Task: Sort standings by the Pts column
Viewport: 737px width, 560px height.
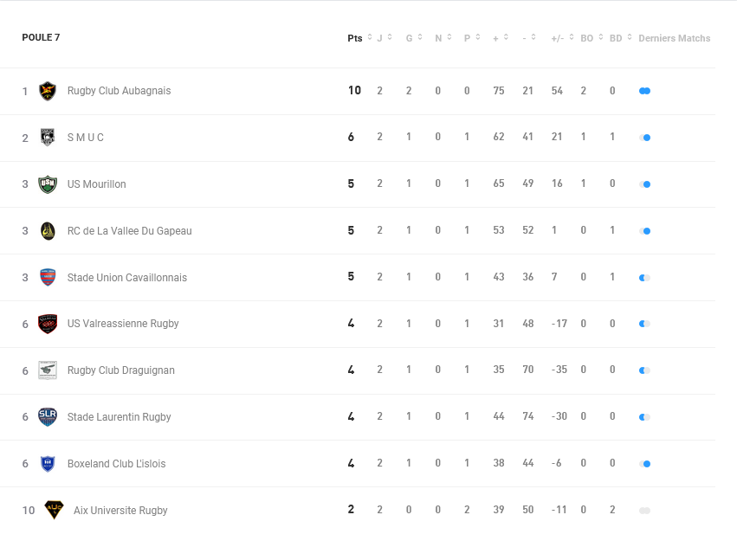Action: [355, 38]
